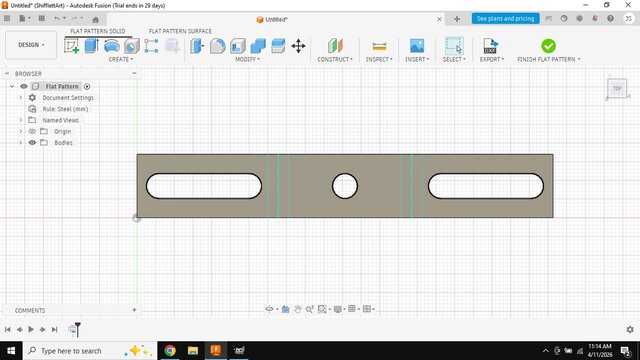Open the EXPORT dropdown menu
Image resolution: width=640 pixels, height=360 pixels.
pyautogui.click(x=492, y=60)
